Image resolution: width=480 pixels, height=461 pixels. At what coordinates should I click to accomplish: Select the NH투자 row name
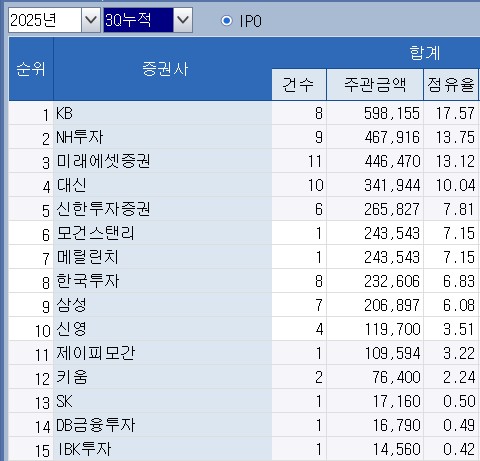[80, 137]
